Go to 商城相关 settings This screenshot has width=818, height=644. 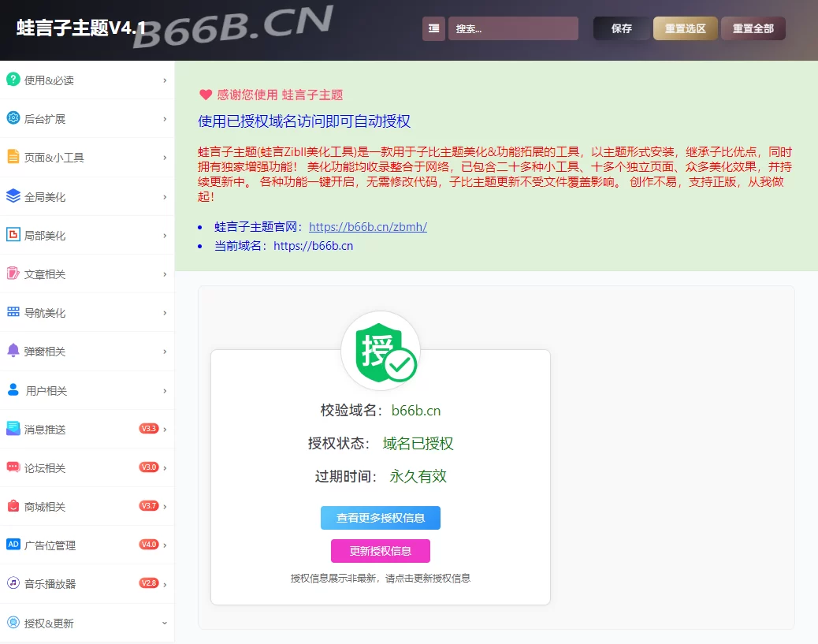point(87,506)
